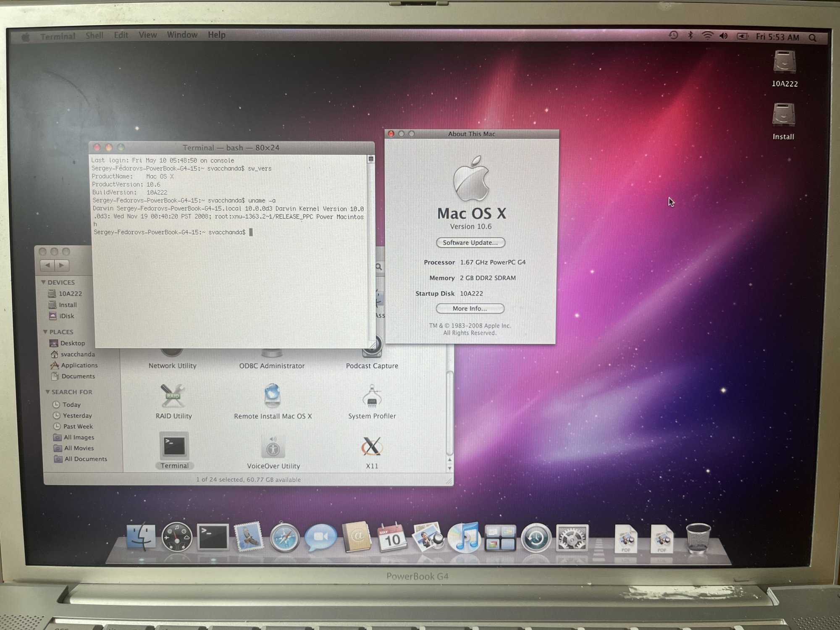Open iTunes in the Dock

click(464, 538)
